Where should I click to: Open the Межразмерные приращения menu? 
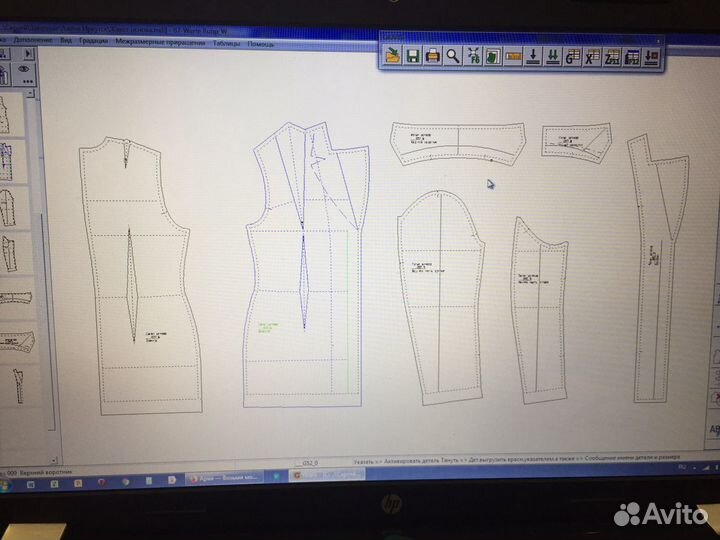pos(160,44)
